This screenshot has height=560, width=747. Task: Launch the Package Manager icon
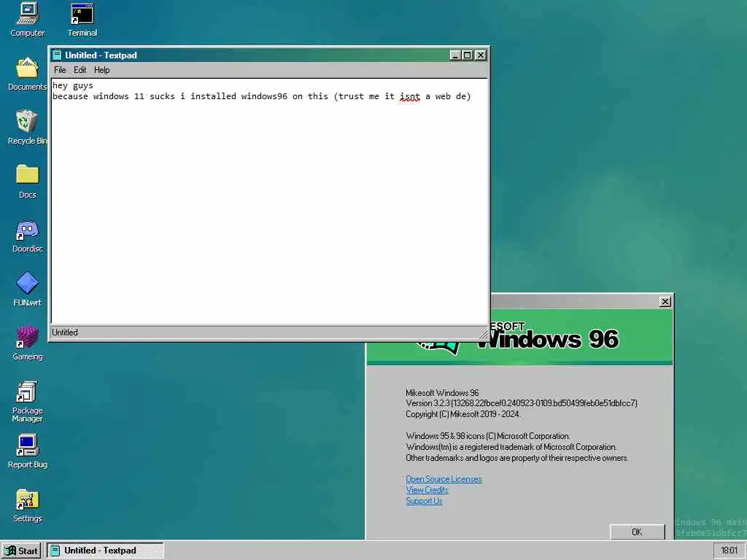point(27,401)
